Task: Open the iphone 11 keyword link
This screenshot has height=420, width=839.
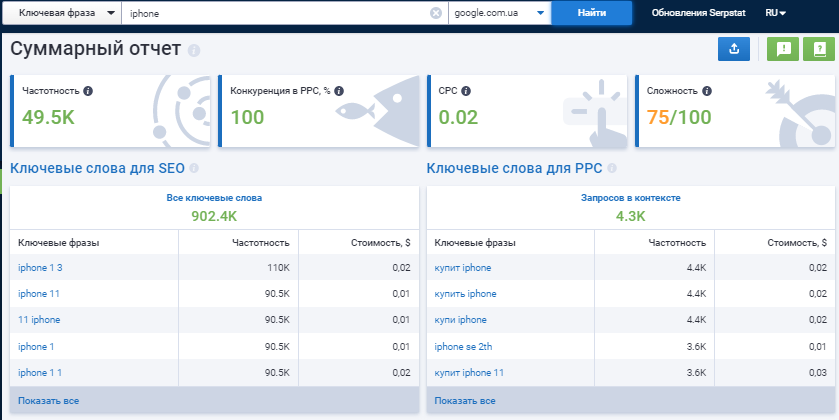Action: (40, 293)
